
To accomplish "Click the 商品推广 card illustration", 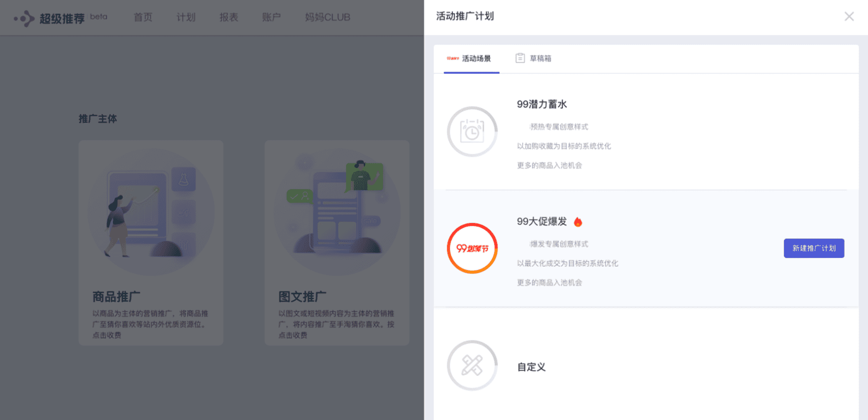I will tap(151, 212).
